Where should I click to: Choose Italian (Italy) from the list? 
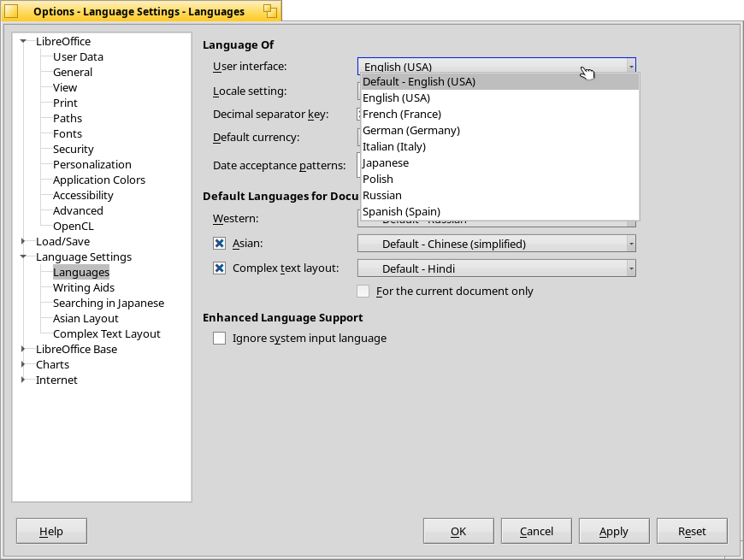[x=500, y=146]
